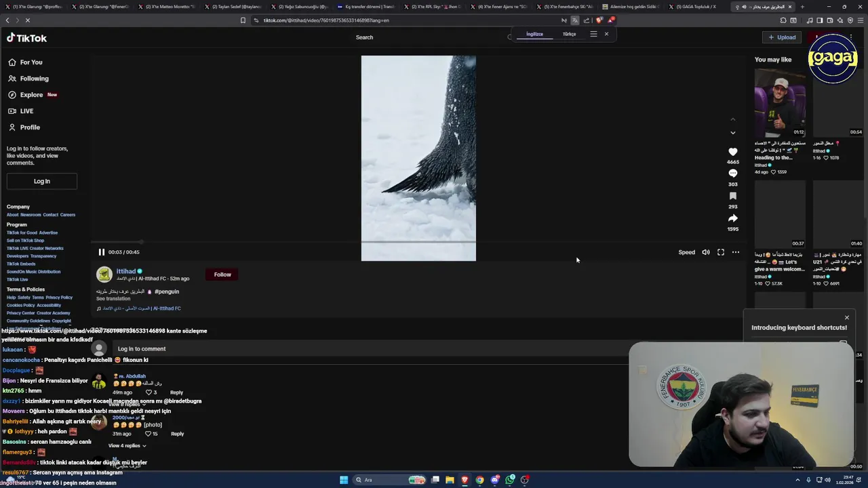868x488 pixels.
Task: Click the Upload button
Action: [x=782, y=37]
